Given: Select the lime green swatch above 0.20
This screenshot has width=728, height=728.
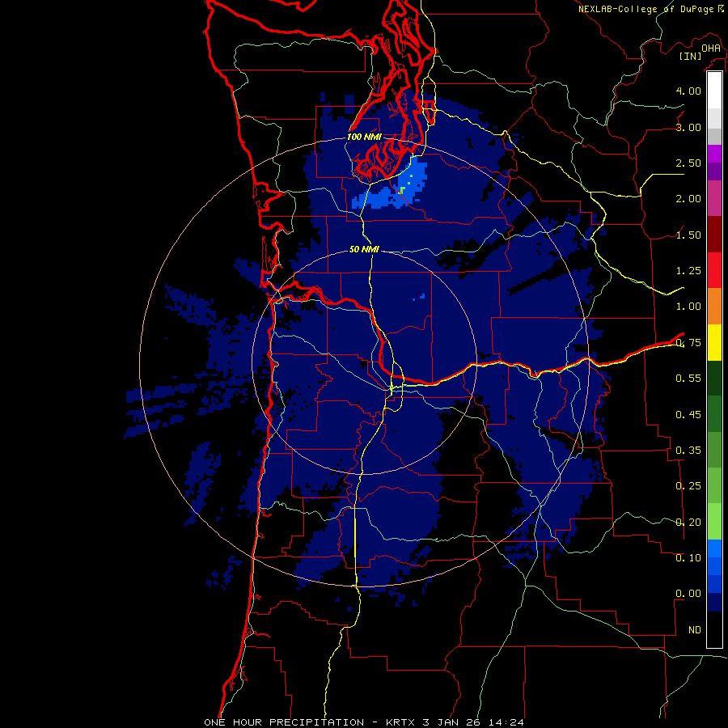Looking at the screenshot, I should [x=714, y=522].
